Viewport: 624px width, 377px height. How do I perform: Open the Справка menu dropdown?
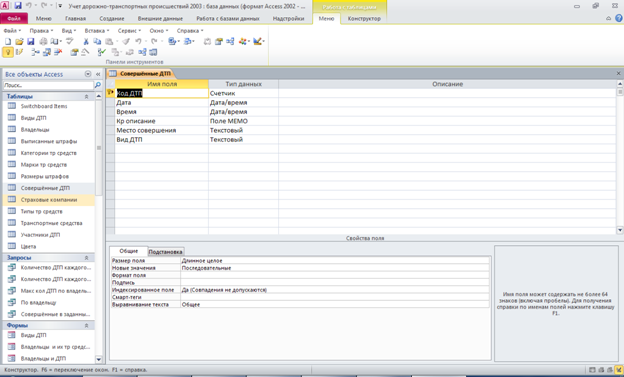point(190,31)
